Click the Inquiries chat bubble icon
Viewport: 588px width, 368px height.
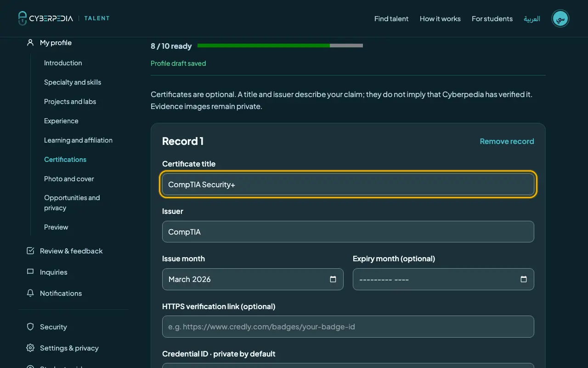point(30,272)
